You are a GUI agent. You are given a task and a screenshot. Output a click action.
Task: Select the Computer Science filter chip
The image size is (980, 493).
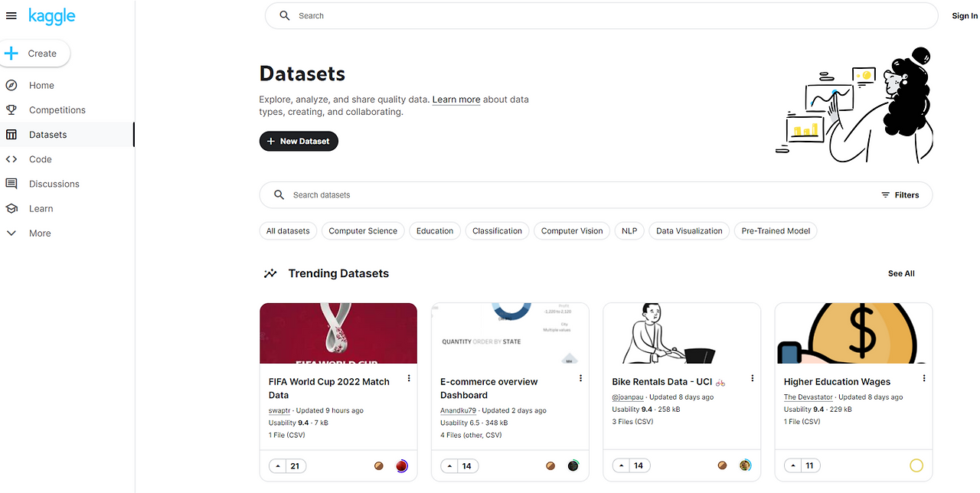coord(363,231)
